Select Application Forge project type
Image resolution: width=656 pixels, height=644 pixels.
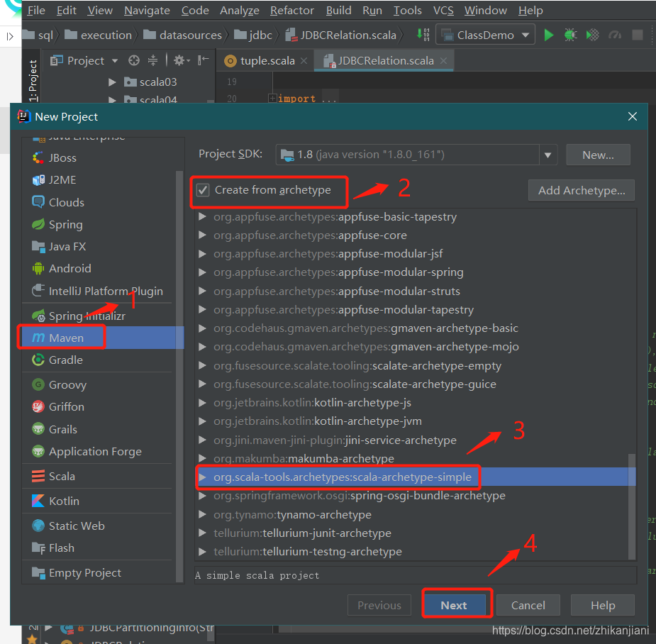pyautogui.click(x=103, y=452)
